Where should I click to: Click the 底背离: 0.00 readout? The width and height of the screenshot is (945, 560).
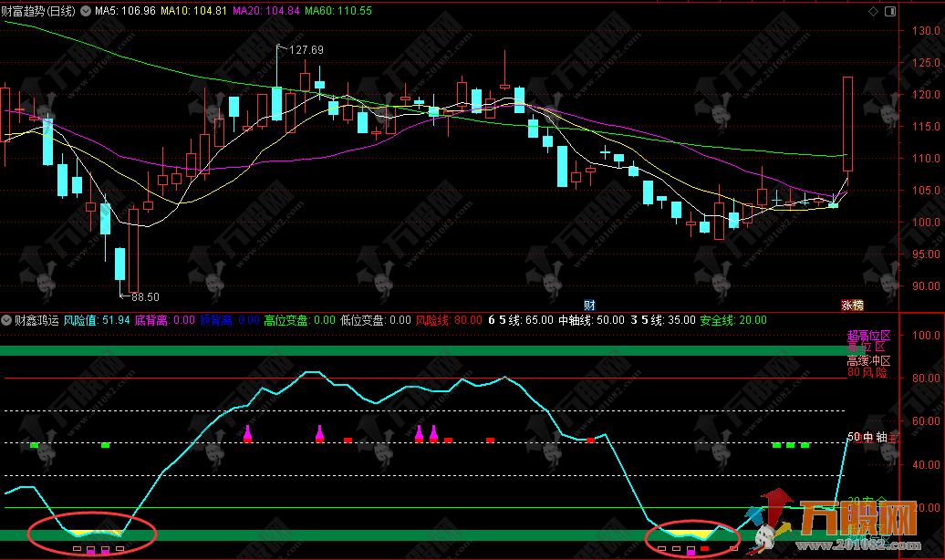click(164, 320)
